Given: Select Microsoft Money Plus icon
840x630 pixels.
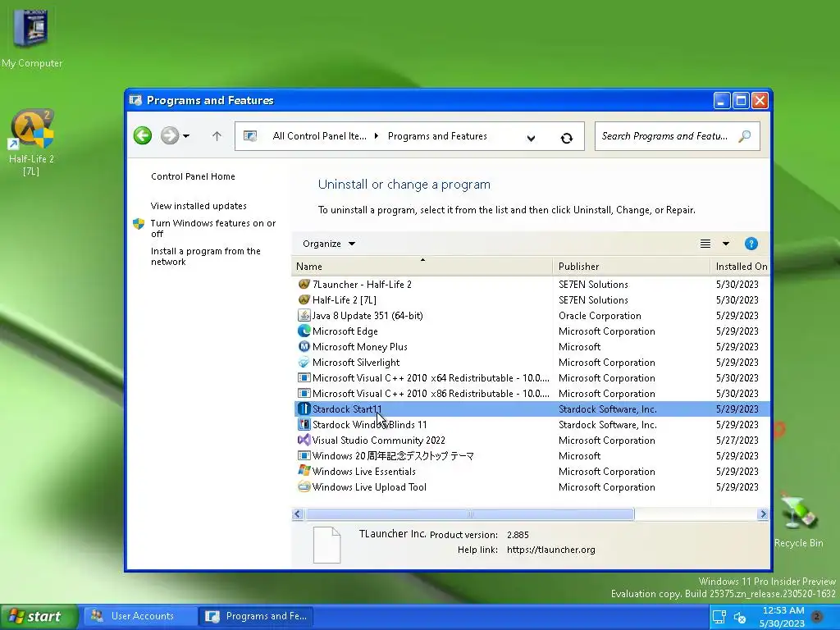Looking at the screenshot, I should click(x=304, y=346).
